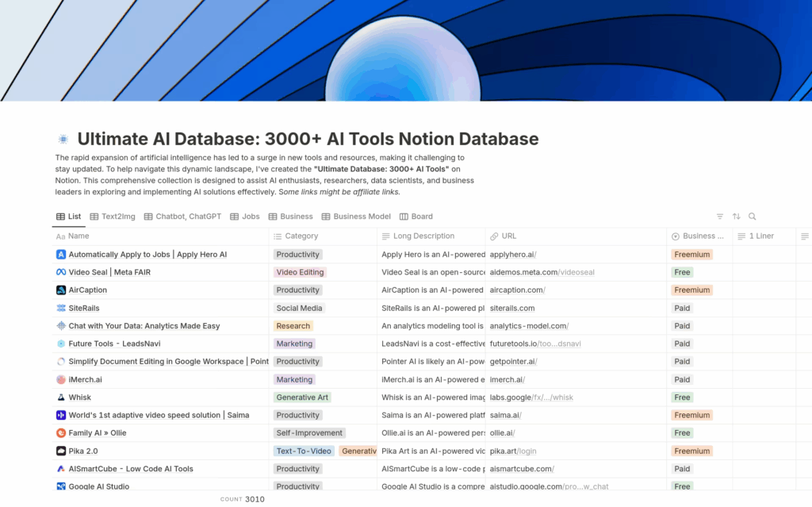Click the Meta logo icon beside Video Seal
The width and height of the screenshot is (812, 507).
coord(61,272)
